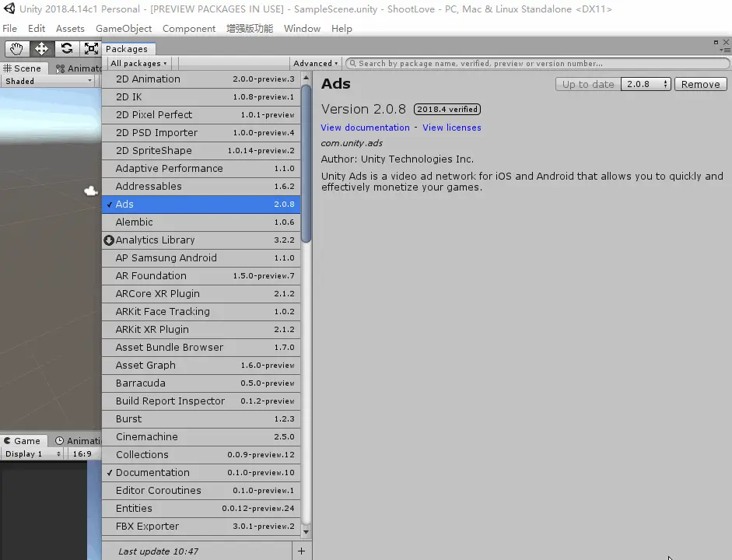Select the ARKit XR Plugin package

tap(201, 330)
